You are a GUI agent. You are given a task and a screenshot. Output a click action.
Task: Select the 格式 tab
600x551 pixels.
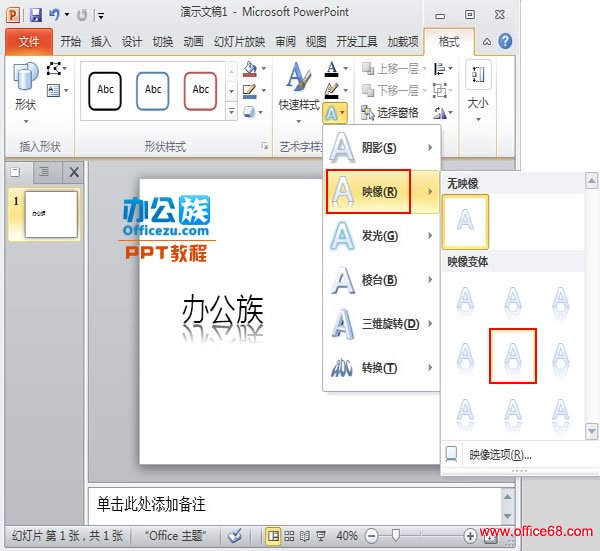click(449, 41)
